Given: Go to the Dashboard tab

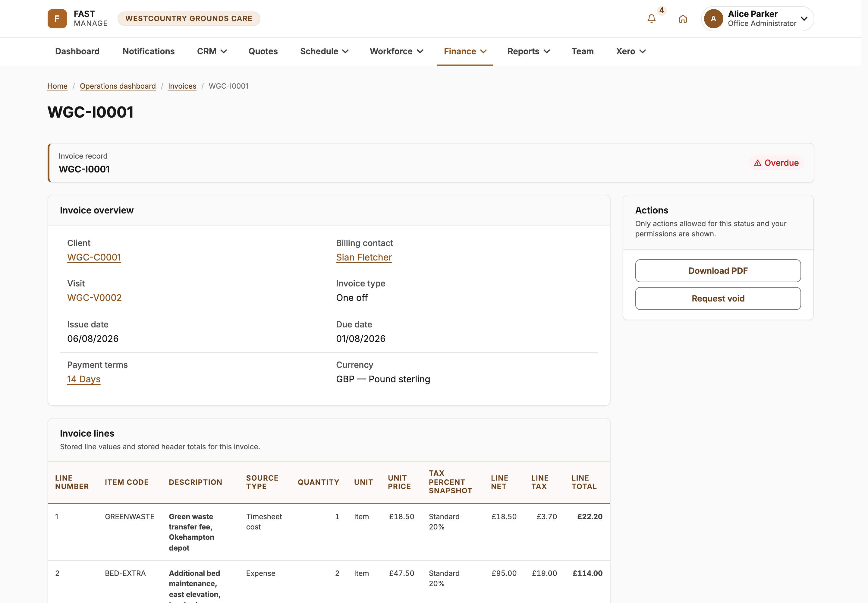Looking at the screenshot, I should coord(77,51).
